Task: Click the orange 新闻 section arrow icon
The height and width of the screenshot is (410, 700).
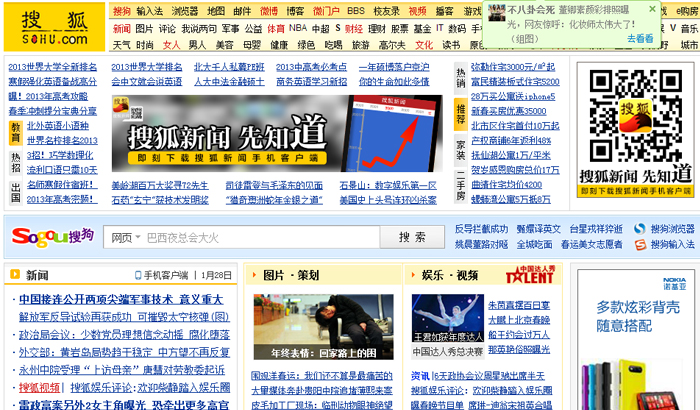Action: click(15, 274)
